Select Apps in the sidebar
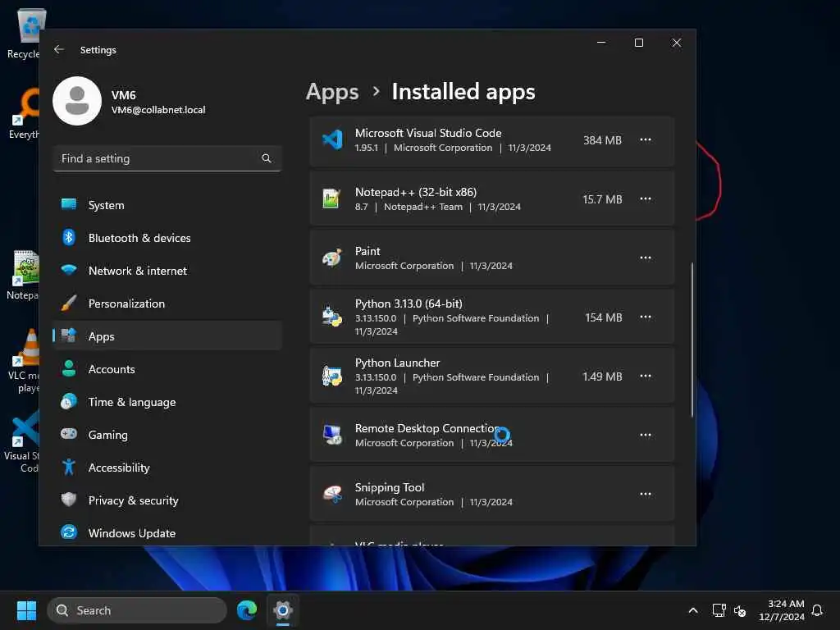 click(167, 336)
